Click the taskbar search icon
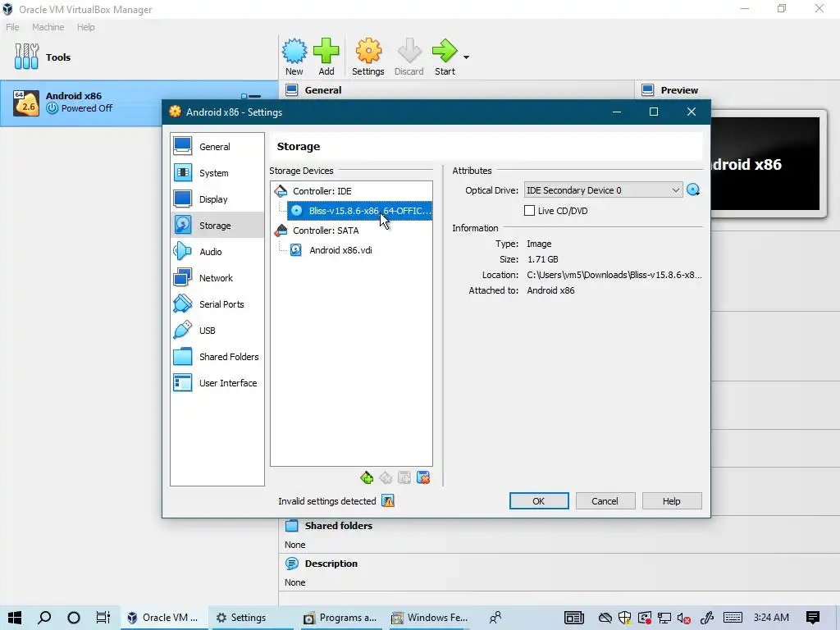 44,618
